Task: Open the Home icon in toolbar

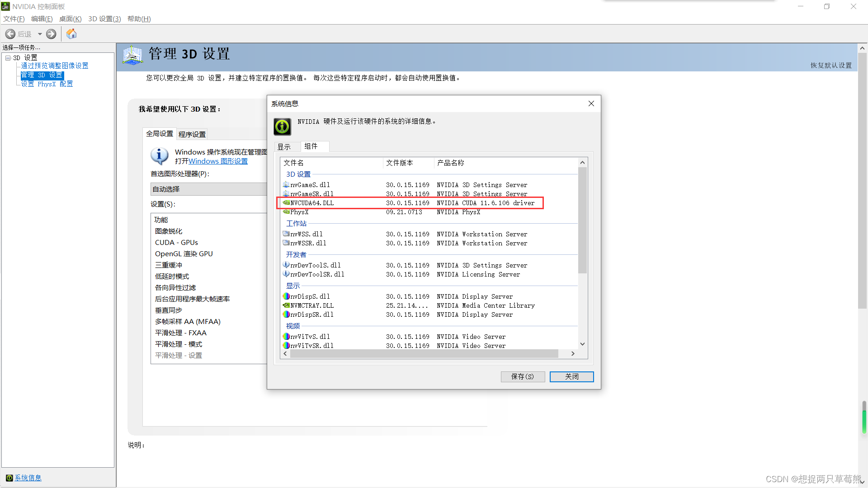Action: pos(71,34)
